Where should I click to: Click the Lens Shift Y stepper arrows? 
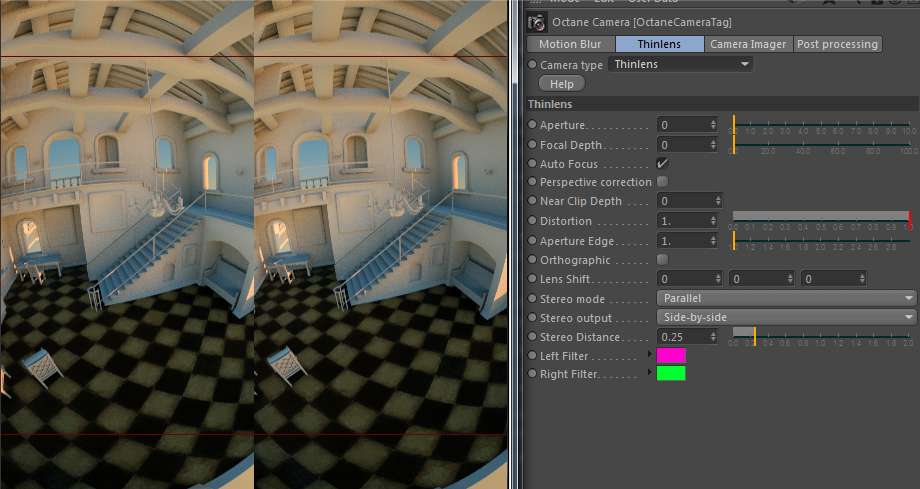point(790,279)
